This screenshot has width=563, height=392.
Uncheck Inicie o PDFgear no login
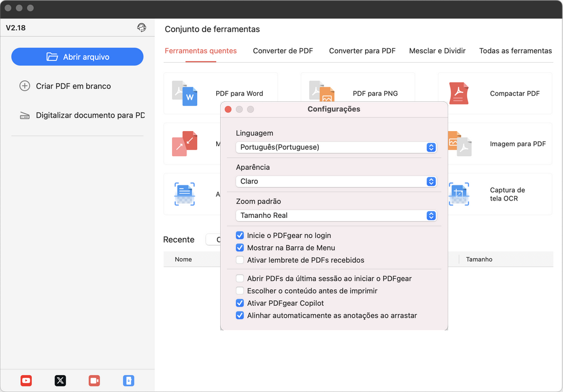click(x=240, y=236)
